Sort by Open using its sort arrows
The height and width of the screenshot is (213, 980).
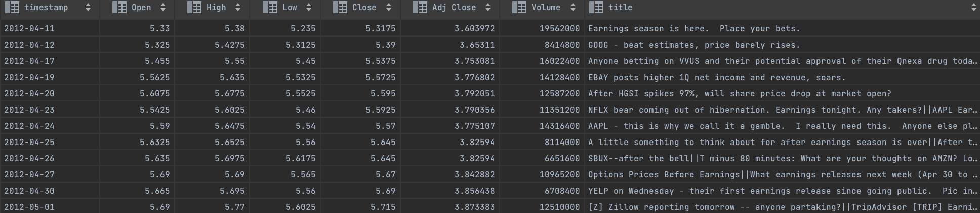pos(163,8)
